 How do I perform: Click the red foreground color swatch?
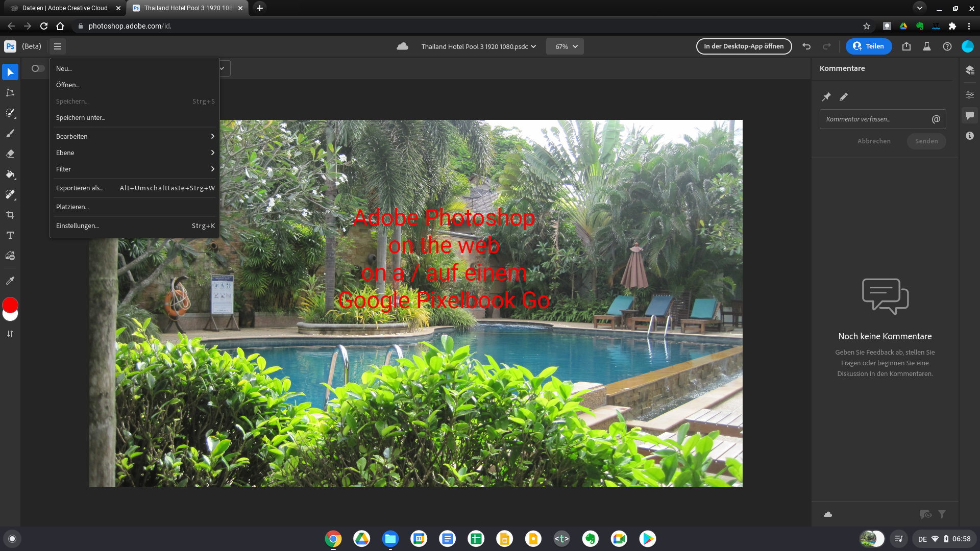pos(10,305)
